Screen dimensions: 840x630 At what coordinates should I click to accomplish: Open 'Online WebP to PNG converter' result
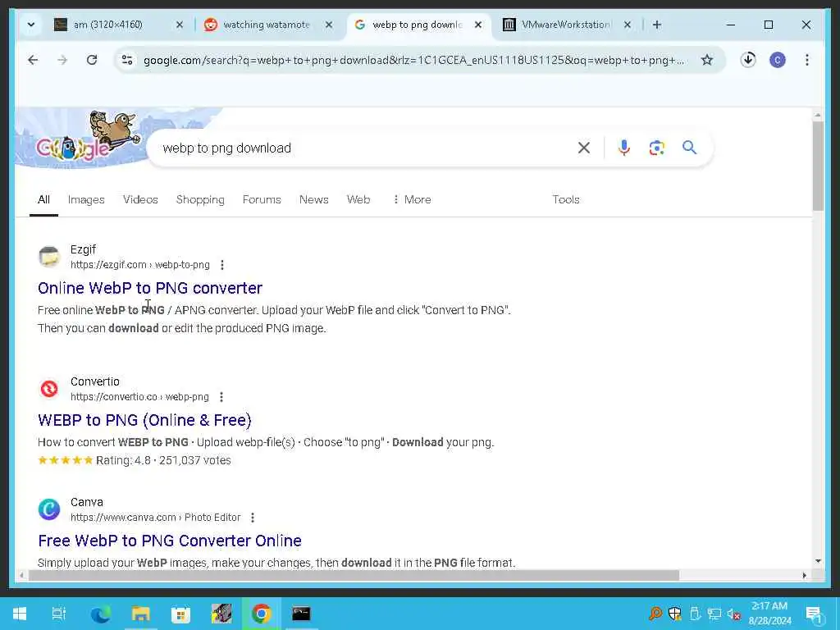point(150,288)
